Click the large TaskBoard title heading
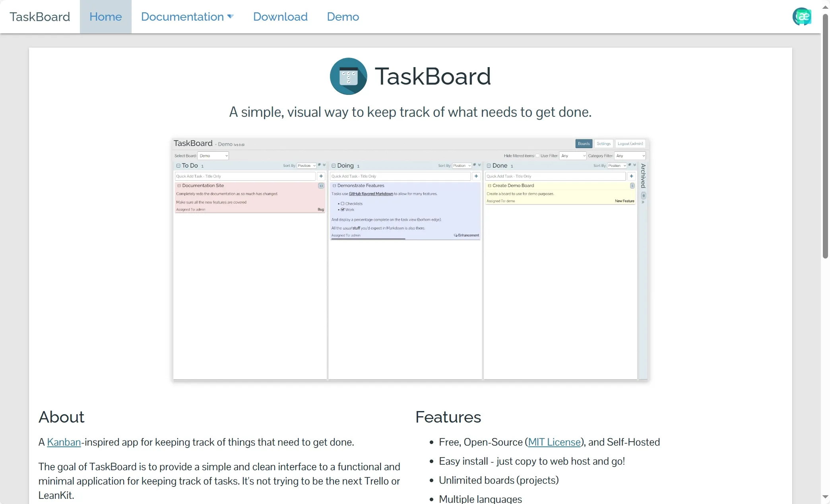Screen dimensions: 830x504 (432, 76)
